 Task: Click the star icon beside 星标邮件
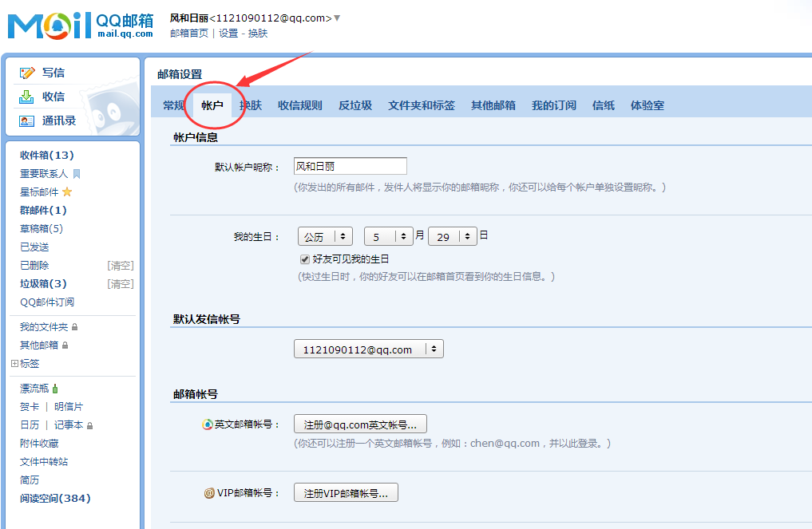[x=67, y=192]
